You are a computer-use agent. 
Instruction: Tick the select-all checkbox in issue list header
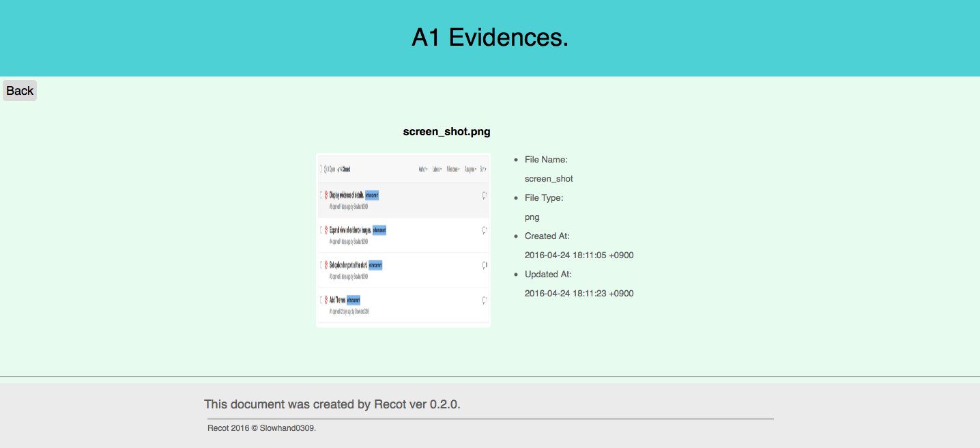pos(321,169)
